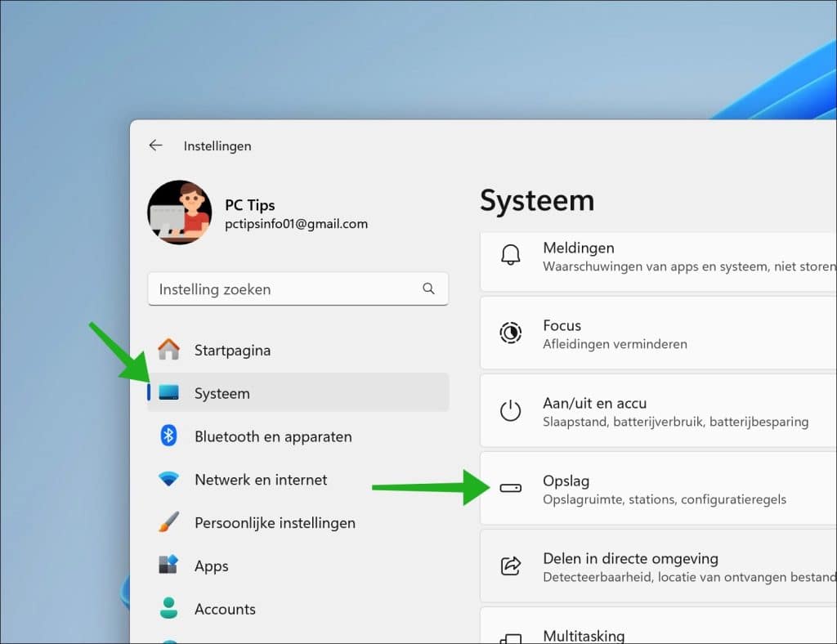Viewport: 837px width, 644px height.
Task: Click the Meldingen bell icon
Action: [x=511, y=255]
